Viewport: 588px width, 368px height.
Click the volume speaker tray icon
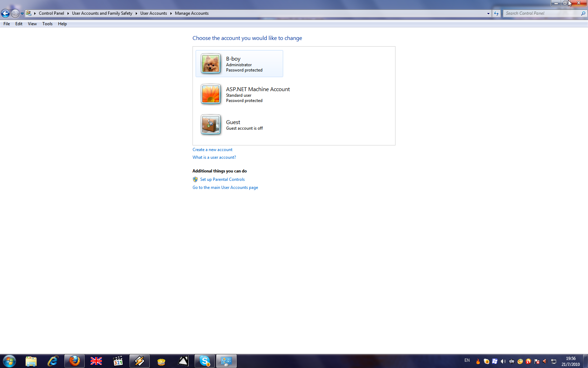click(503, 361)
